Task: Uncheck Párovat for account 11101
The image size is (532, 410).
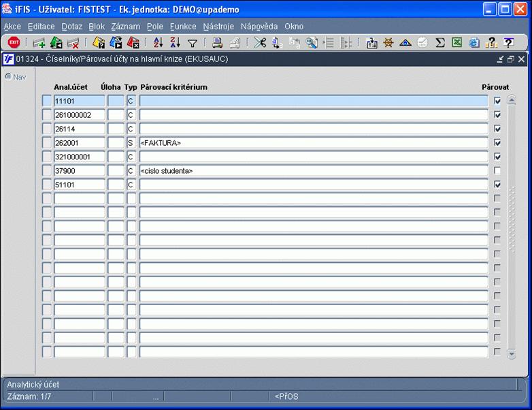Action: pyautogui.click(x=497, y=101)
